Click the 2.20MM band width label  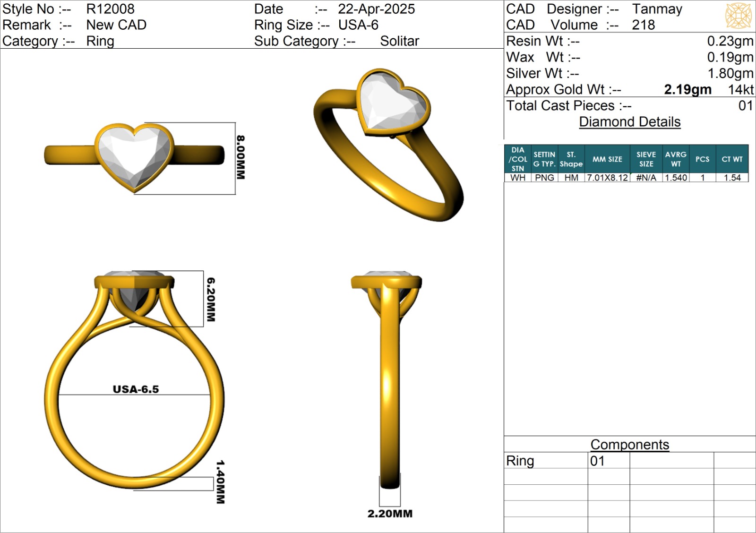point(390,514)
